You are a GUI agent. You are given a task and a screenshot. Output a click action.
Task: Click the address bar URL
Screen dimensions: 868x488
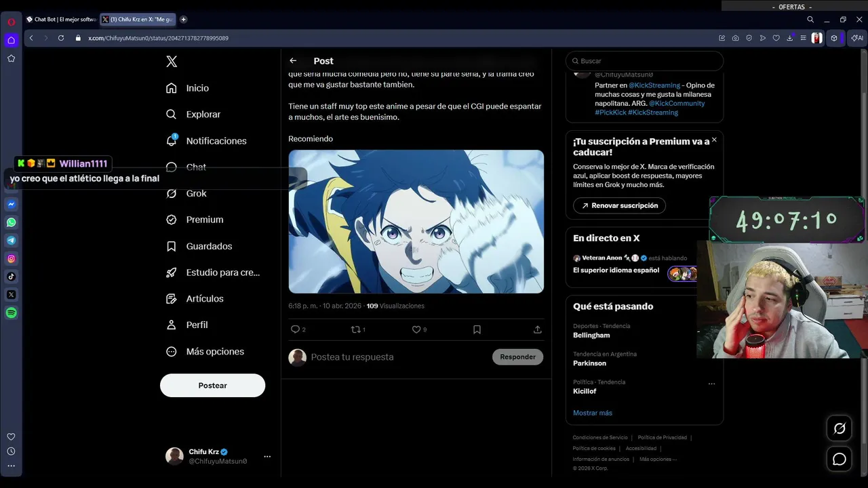click(158, 38)
